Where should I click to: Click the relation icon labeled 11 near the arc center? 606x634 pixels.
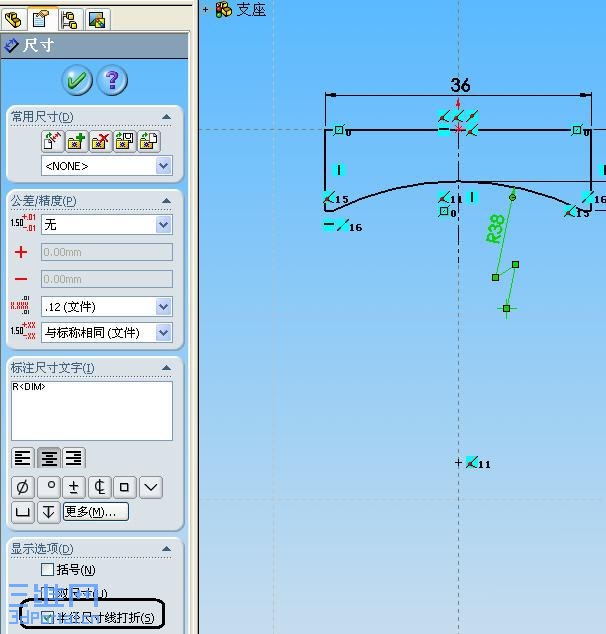(472, 462)
